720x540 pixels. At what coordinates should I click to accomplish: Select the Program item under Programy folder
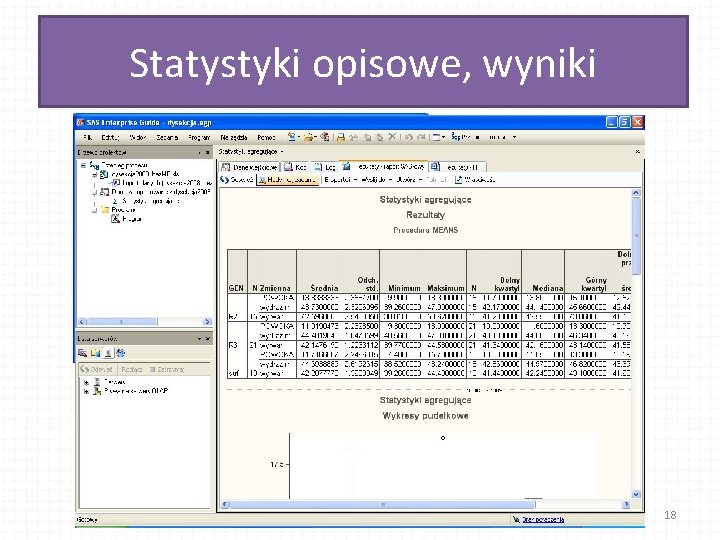point(126,219)
